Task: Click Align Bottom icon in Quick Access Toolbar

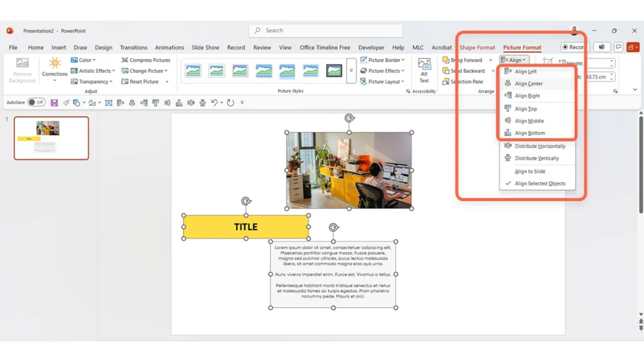Action: 179,102
